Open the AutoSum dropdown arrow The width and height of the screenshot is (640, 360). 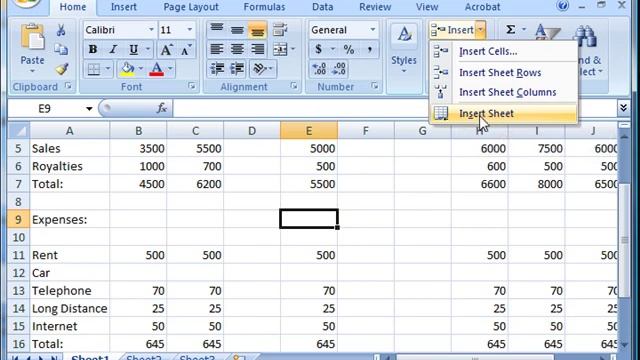click(524, 30)
